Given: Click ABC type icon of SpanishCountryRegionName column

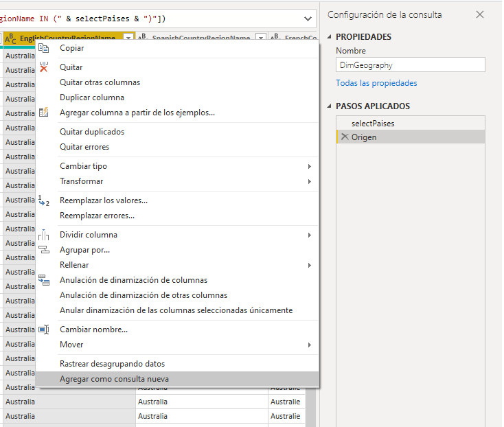Looking at the screenshot, I should coord(143,38).
